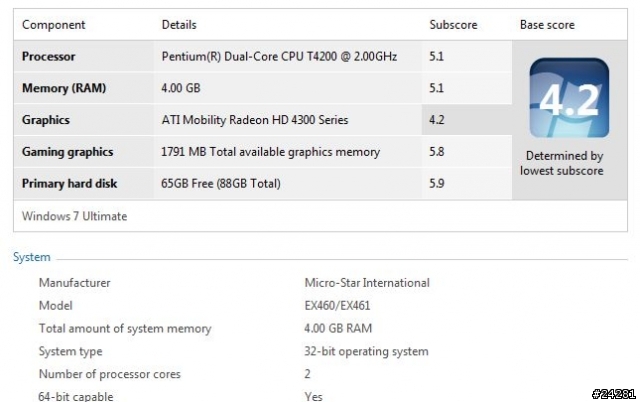The width and height of the screenshot is (640, 402).
Task: Click the System section heading
Action: 31,258
